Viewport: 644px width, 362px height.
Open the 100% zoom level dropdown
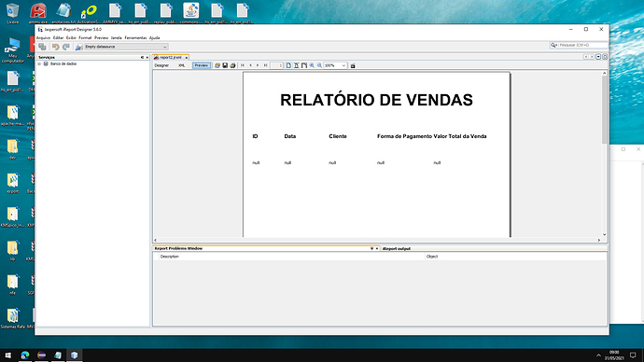335,65
